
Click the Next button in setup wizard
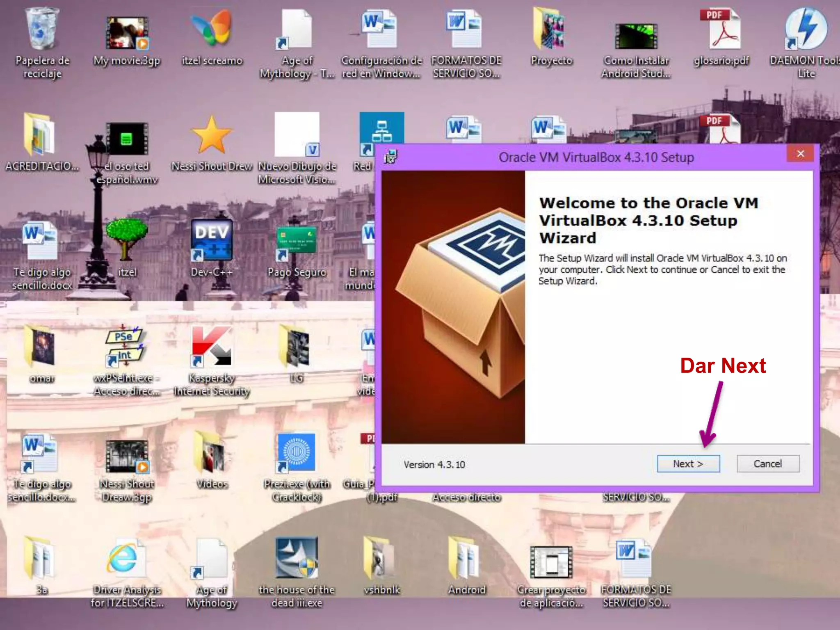pyautogui.click(x=688, y=464)
